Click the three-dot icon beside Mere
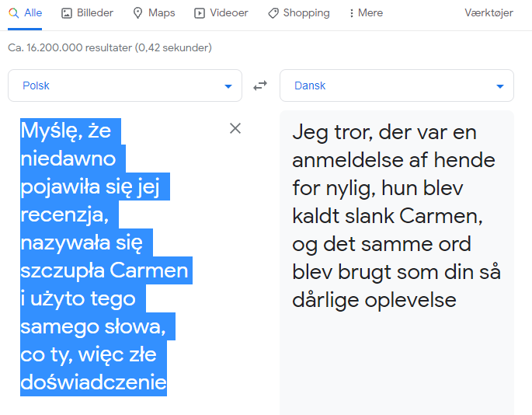Viewport: 532px width, 415px height. (x=352, y=13)
